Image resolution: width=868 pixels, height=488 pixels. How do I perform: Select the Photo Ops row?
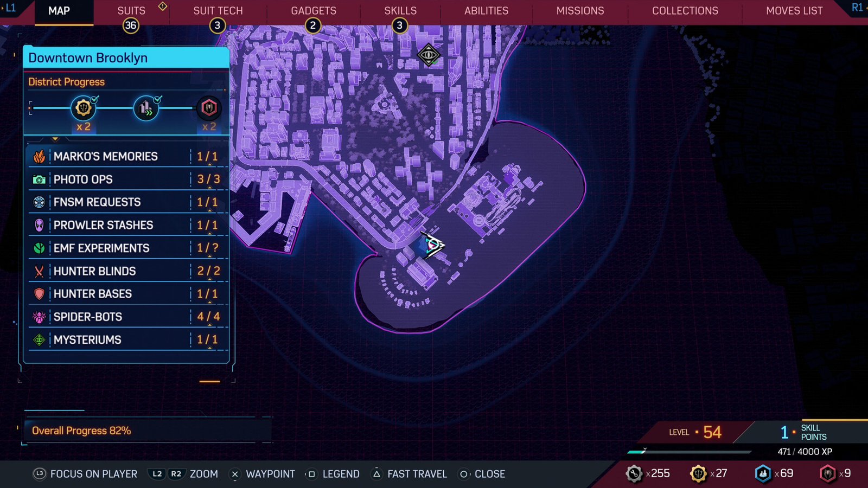coord(127,179)
